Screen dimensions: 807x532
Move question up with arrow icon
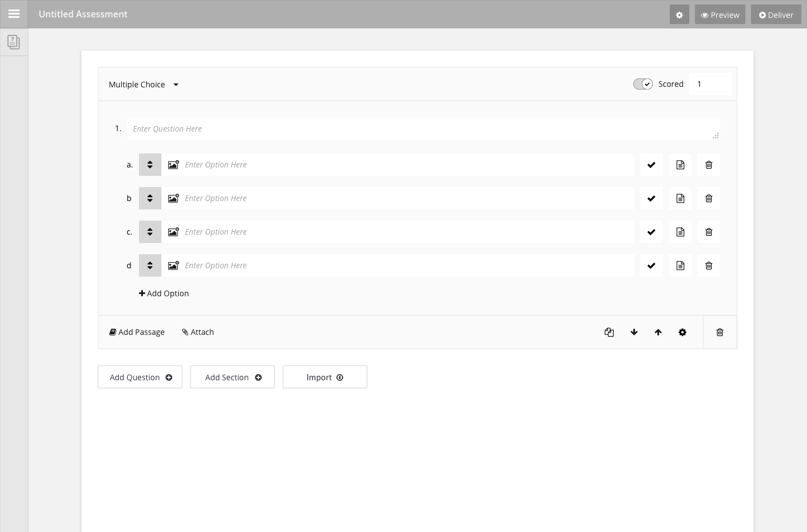click(658, 332)
